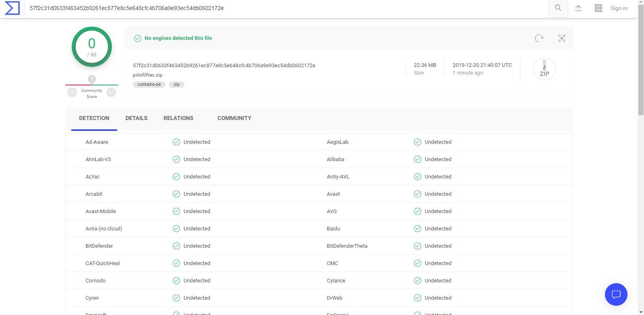Reanalyze the file with refresh icon

point(539,38)
